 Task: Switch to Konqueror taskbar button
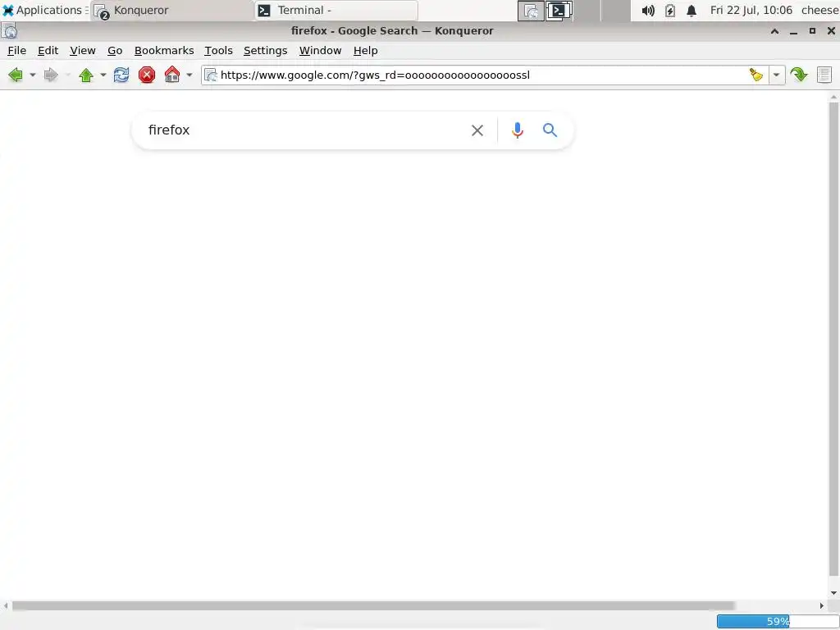click(172, 10)
